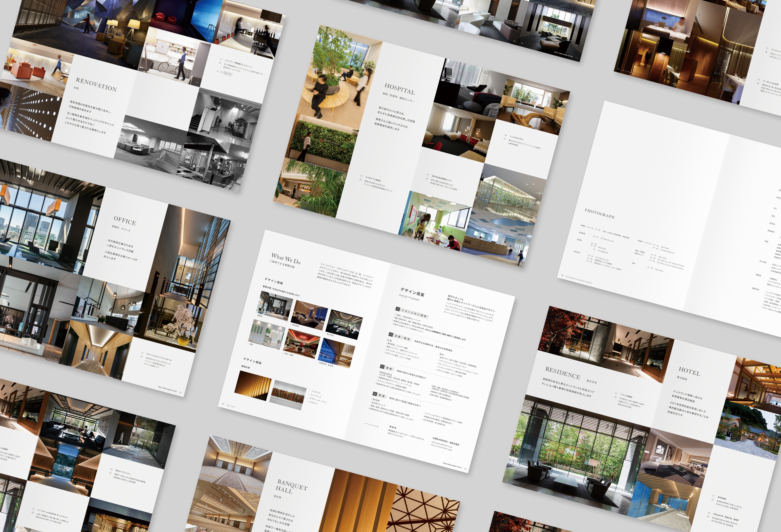The height and width of the screenshot is (532, 781).
Task: Click the "RENOVATION" page heading
Action: pos(96,84)
